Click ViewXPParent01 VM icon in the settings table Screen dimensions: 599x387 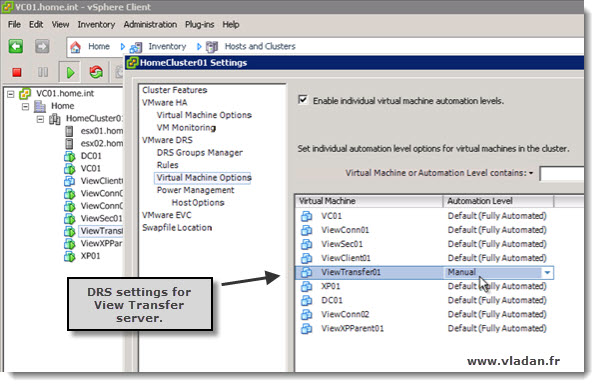(306, 329)
